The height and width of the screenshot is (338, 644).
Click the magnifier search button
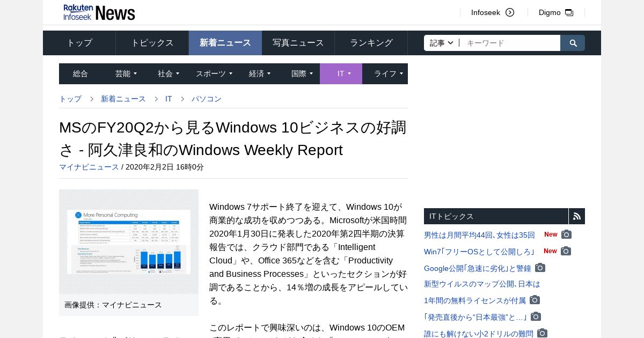[x=573, y=43]
